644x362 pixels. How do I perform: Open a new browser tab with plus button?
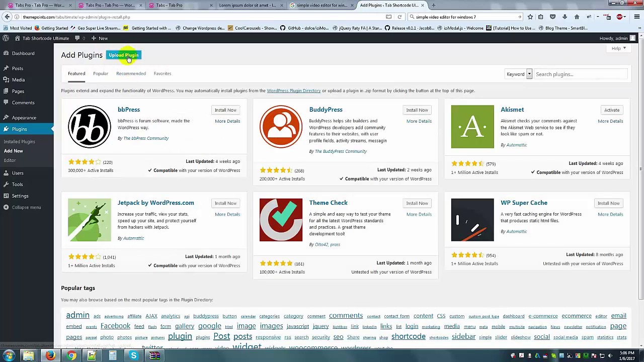coord(433,5)
